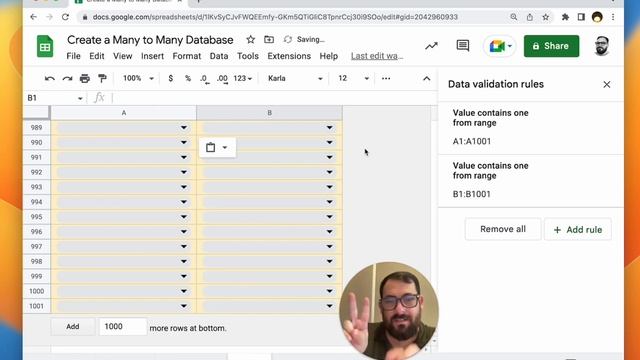This screenshot has width=640, height=360.
Task: Click Add button for more rows
Action: click(73, 327)
